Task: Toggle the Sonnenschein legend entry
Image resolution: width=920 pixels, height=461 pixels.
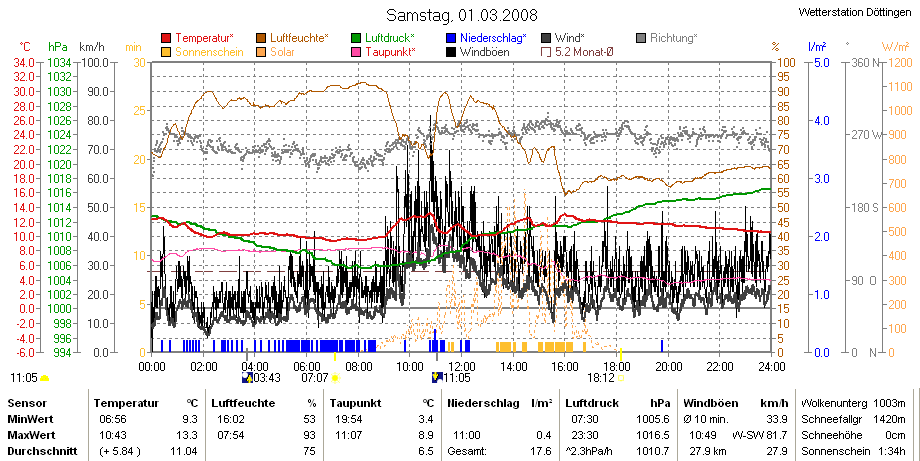Action: (x=203, y=52)
